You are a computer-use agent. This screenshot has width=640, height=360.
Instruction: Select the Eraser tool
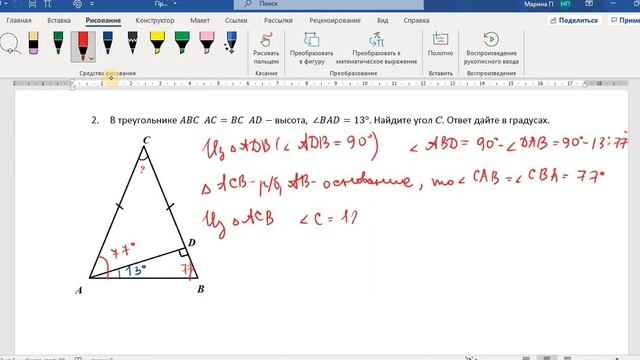click(33, 43)
